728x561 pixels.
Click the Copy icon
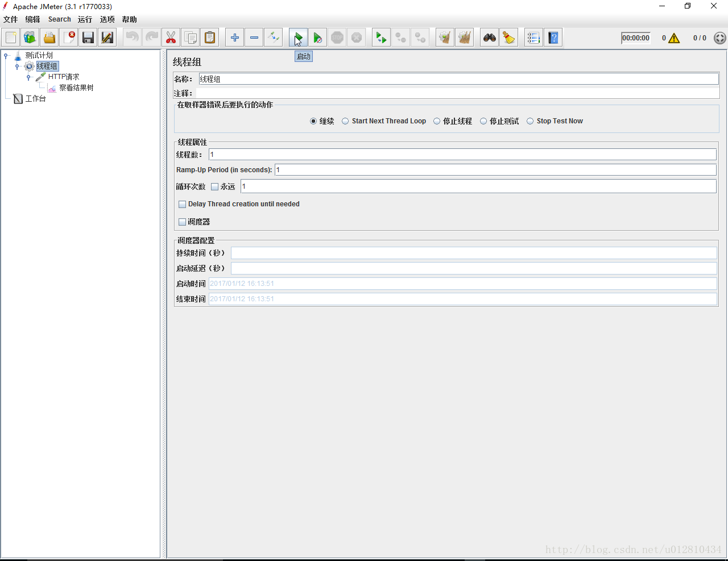point(191,38)
